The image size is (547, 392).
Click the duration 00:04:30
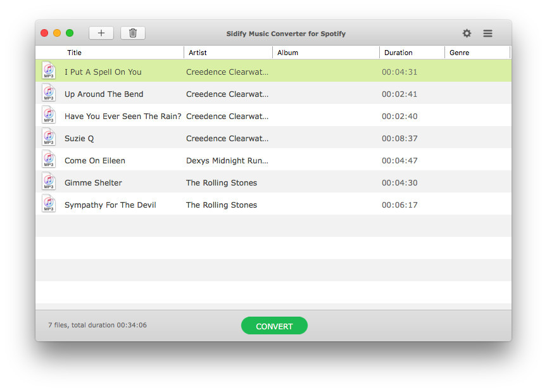[x=399, y=183]
